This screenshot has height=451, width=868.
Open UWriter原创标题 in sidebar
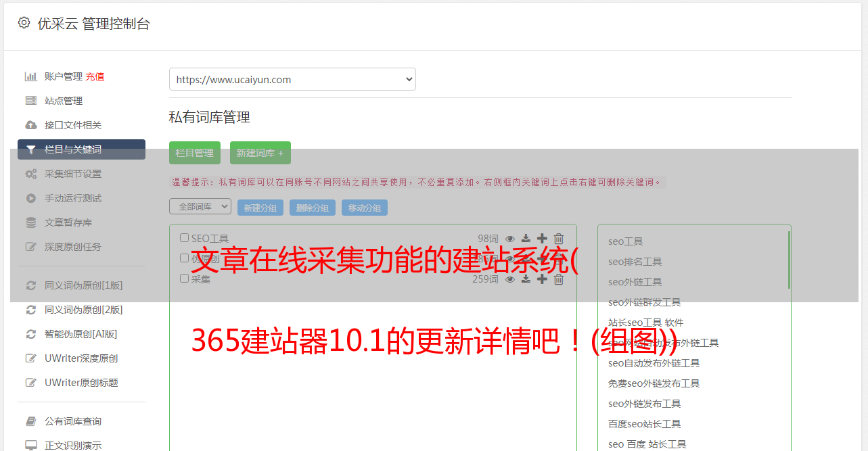click(x=81, y=383)
